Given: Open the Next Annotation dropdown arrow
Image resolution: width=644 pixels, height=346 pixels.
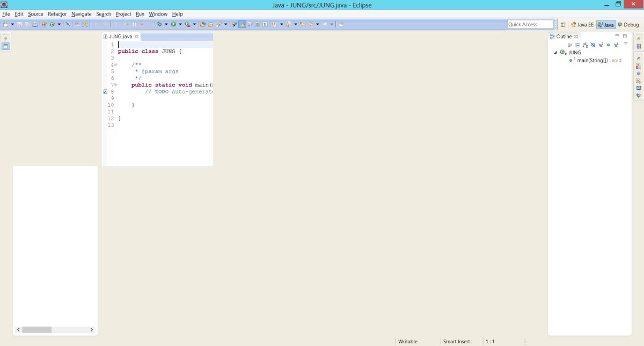Looking at the screenshot, I should tap(282, 24).
